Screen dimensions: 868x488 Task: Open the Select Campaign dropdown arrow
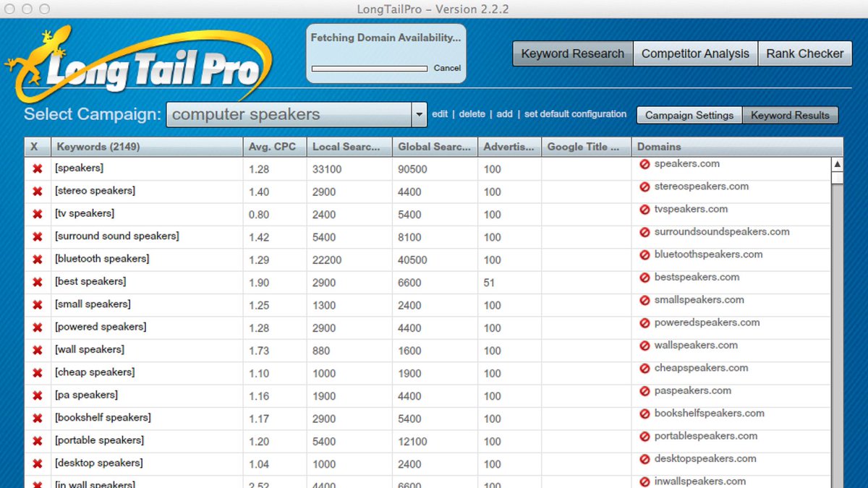[x=419, y=114]
